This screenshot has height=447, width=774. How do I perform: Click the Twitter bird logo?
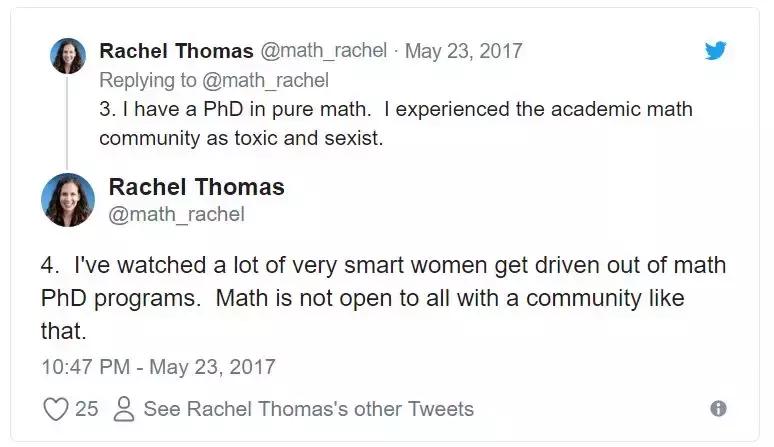click(715, 51)
